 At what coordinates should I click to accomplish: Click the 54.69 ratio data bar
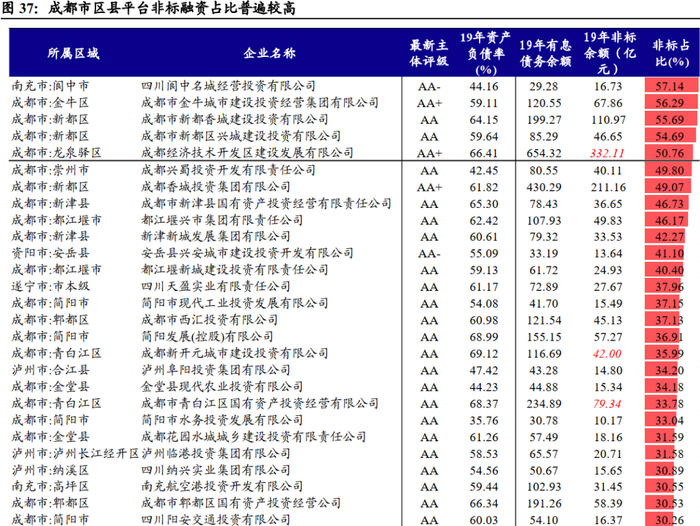(670, 136)
